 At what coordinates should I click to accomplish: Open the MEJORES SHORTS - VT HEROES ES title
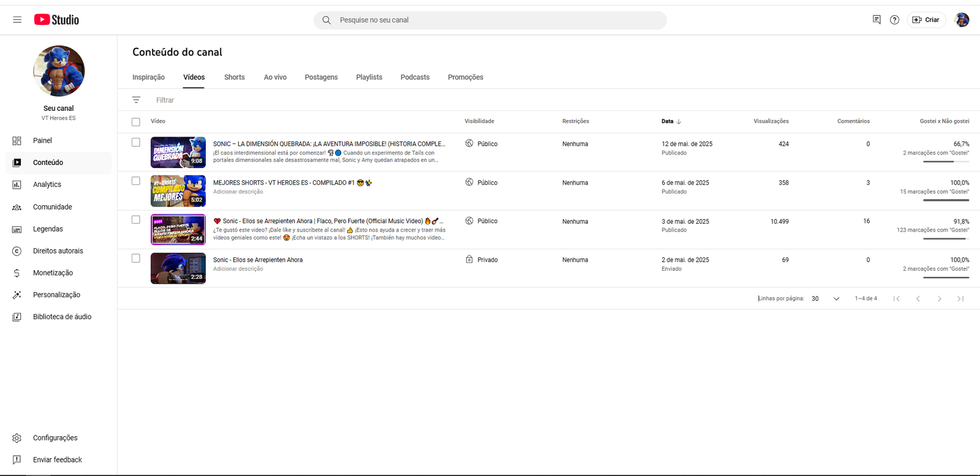point(292,183)
